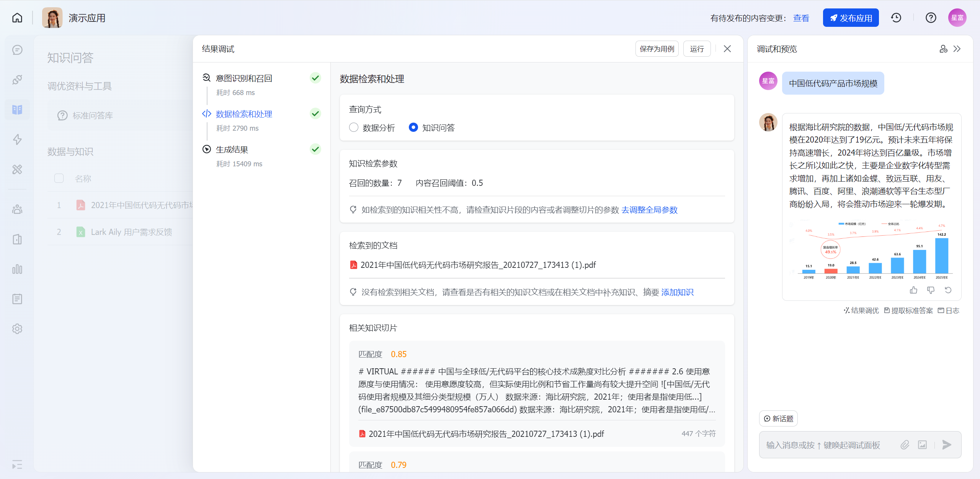The width and height of the screenshot is (980, 479).
Task: Click the 新话题 button
Action: tap(778, 418)
